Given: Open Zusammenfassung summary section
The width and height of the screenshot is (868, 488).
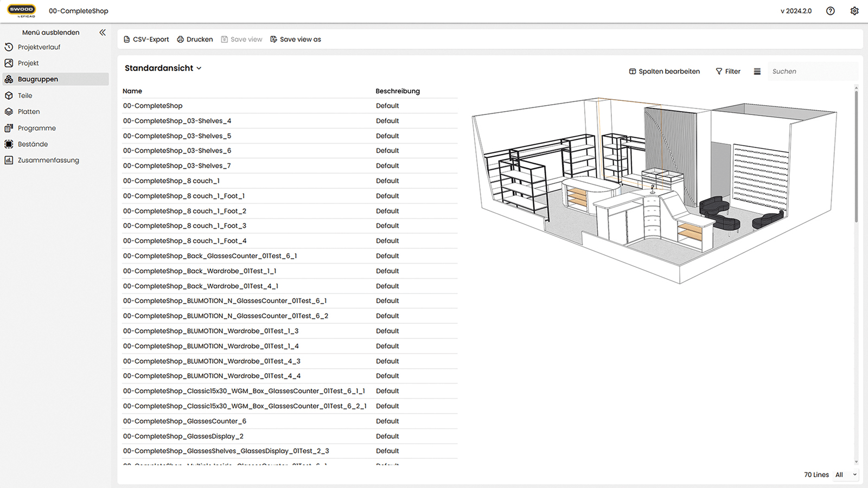Looking at the screenshot, I should pos(48,160).
